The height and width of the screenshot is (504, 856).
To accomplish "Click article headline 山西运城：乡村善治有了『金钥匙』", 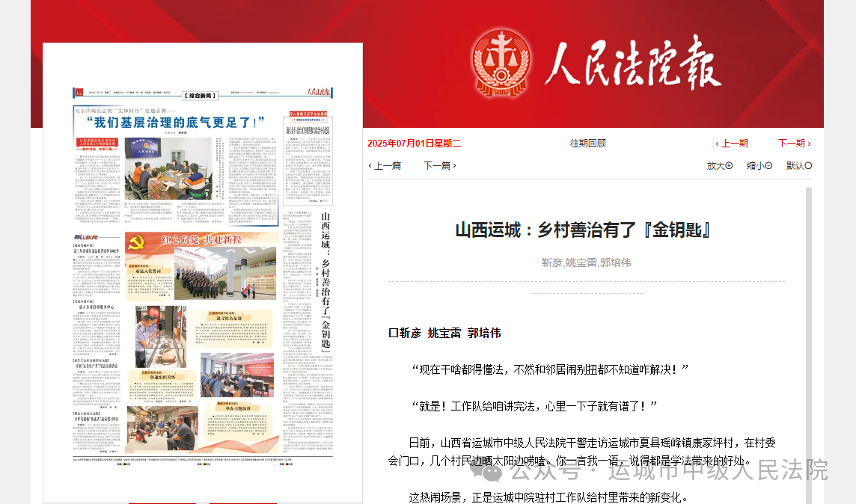I will pos(583,230).
